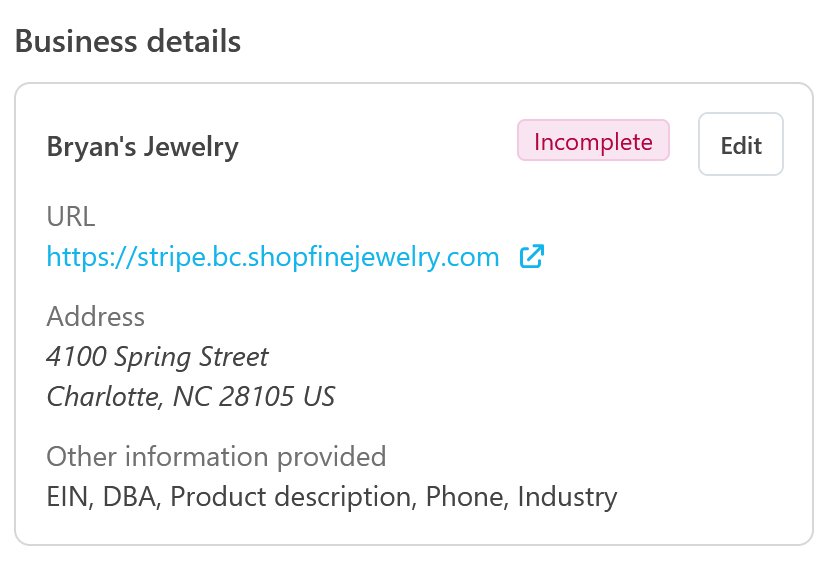The height and width of the screenshot is (572, 840).
Task: Open the stripe.bc.shopfinejewelry.com link
Action: 273,257
